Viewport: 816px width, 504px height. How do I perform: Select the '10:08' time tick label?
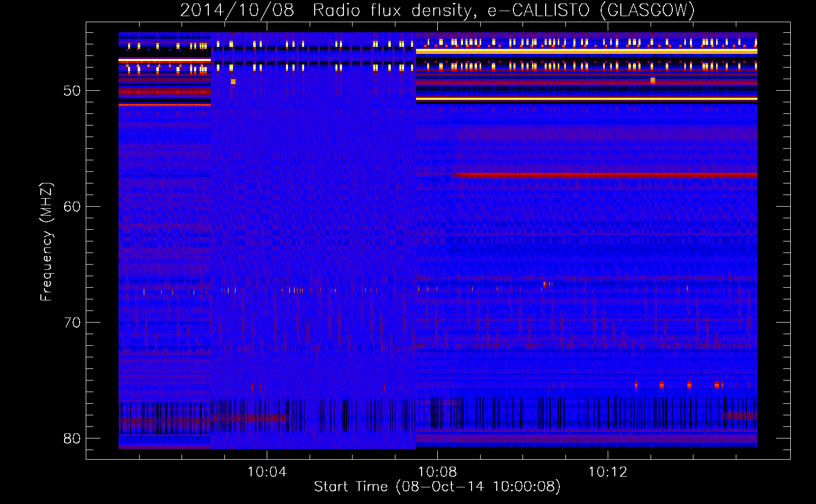[437, 472]
